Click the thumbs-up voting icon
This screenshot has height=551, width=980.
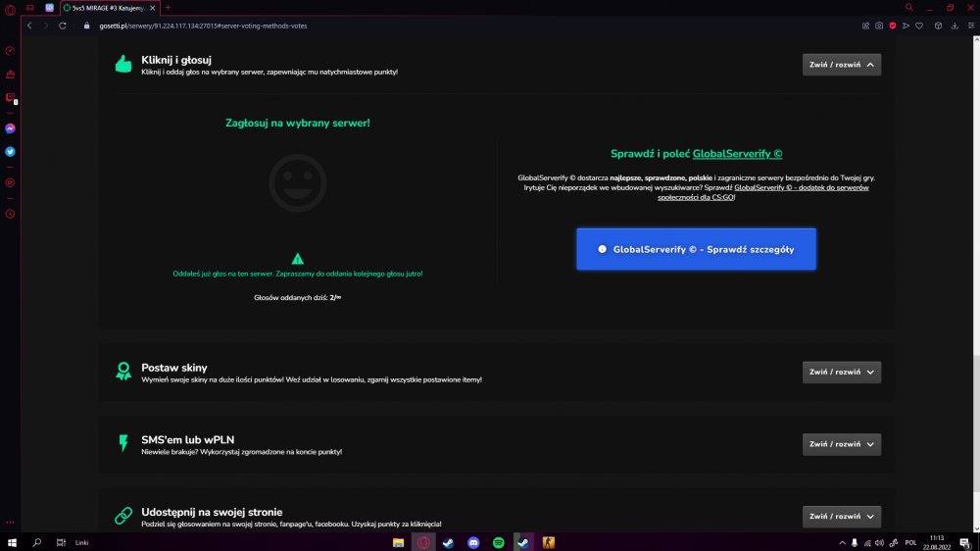tap(123, 64)
